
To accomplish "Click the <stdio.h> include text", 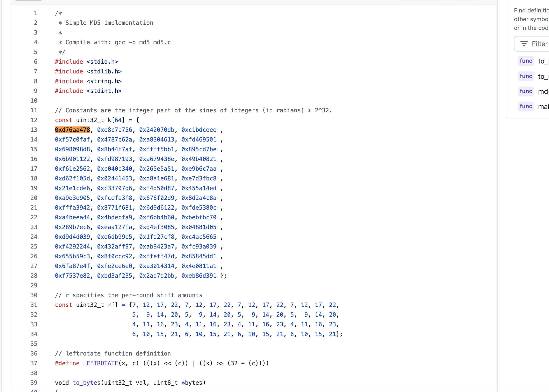I will [102, 62].
